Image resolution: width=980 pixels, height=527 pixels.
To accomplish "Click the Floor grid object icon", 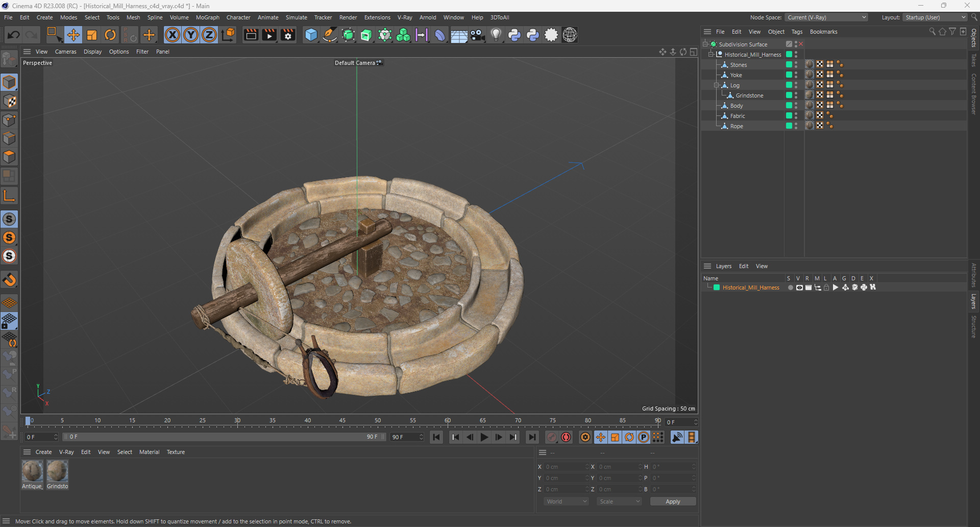I will point(459,35).
